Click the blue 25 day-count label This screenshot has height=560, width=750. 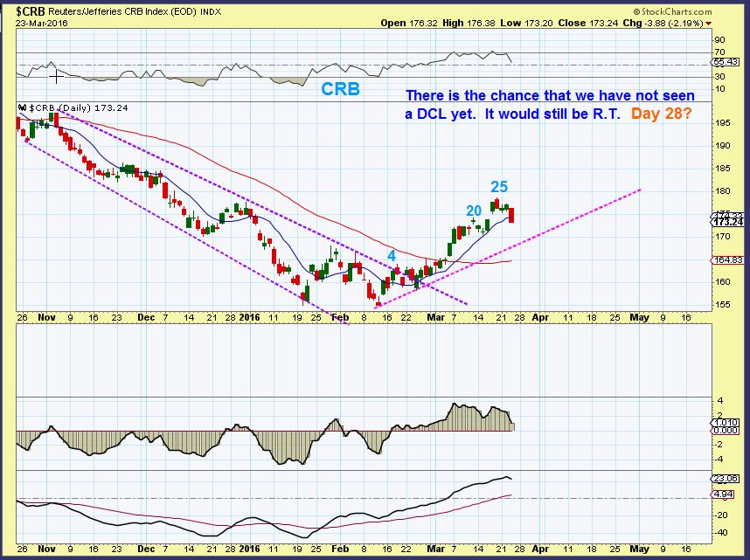499,187
